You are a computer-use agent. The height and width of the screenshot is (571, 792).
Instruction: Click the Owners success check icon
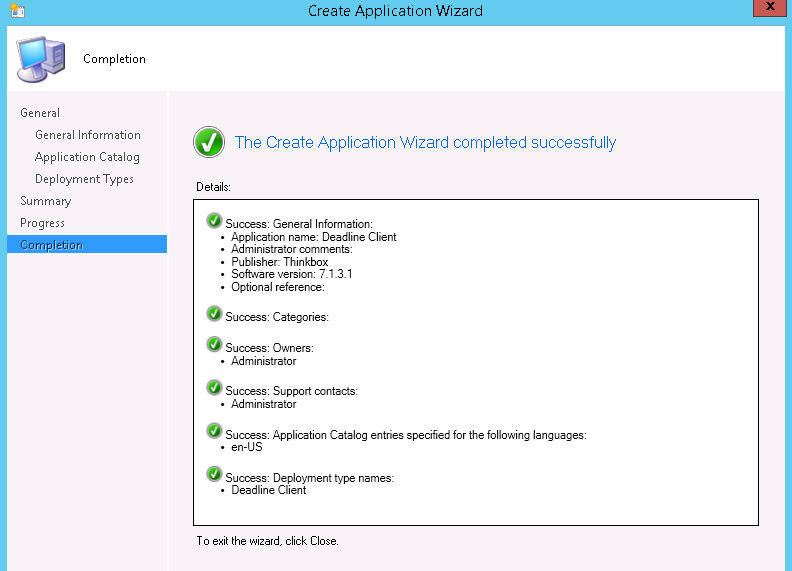(214, 345)
